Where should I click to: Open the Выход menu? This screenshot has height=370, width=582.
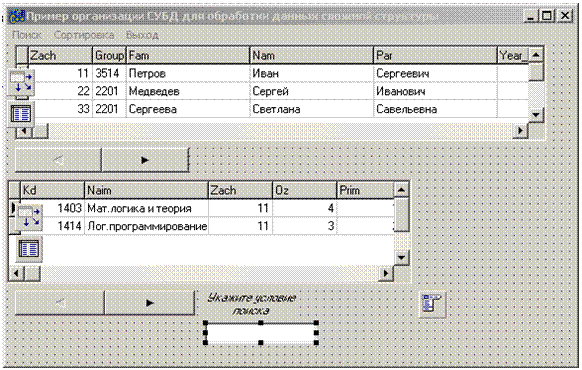(142, 35)
